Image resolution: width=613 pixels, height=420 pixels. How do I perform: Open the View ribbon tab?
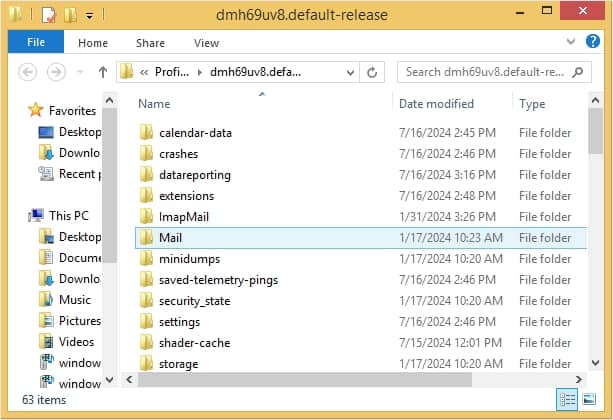206,43
